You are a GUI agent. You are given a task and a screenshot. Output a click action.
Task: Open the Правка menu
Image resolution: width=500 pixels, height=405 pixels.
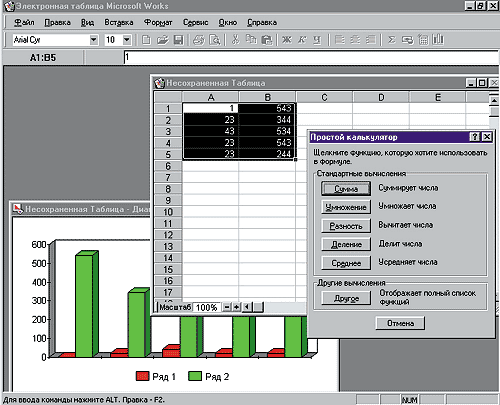point(57,22)
